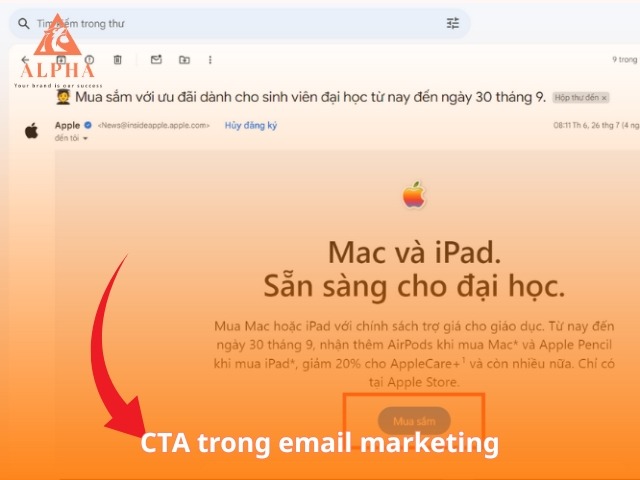Go back to inbox arrow
The width and height of the screenshot is (640, 480).
click(25, 60)
